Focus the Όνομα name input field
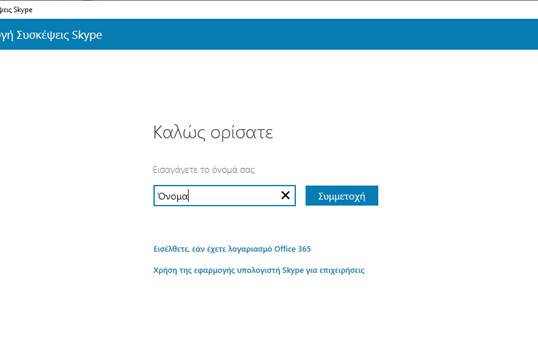This screenshot has width=538, height=362. (224, 196)
